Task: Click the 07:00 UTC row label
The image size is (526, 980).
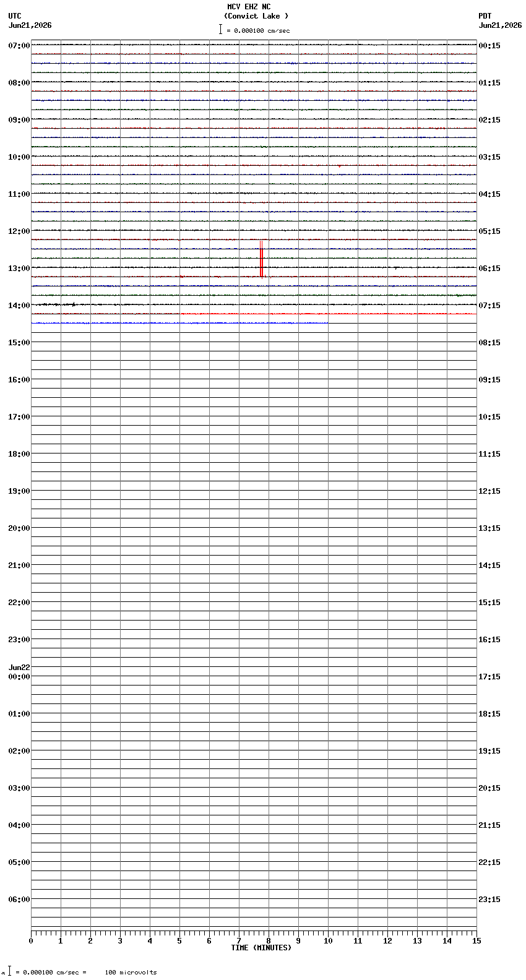Action: tap(19, 46)
